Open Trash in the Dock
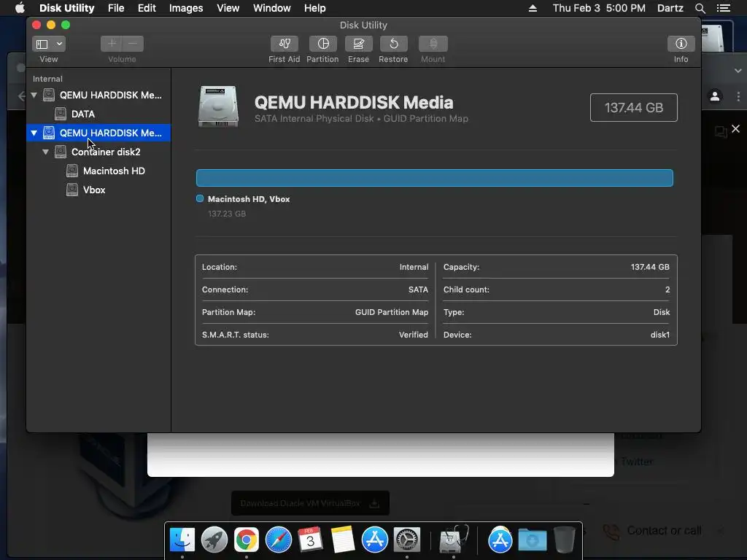 [x=565, y=540]
